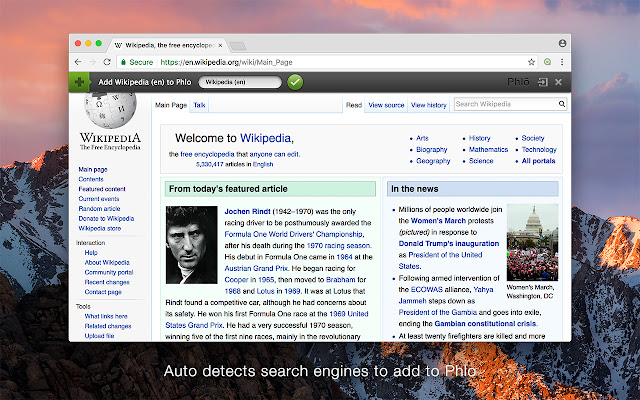
Task: Open the Arts portal link
Action: click(422, 138)
